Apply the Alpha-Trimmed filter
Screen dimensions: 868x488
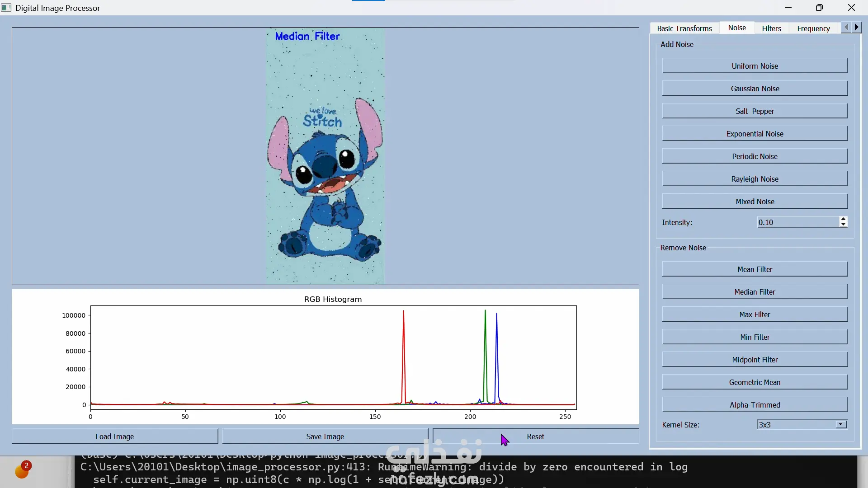click(x=755, y=405)
